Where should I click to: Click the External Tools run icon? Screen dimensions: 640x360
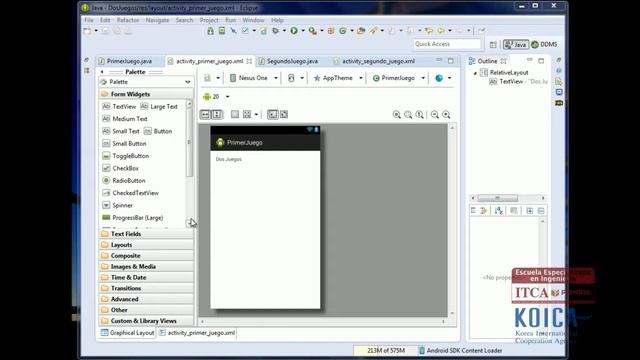point(312,31)
